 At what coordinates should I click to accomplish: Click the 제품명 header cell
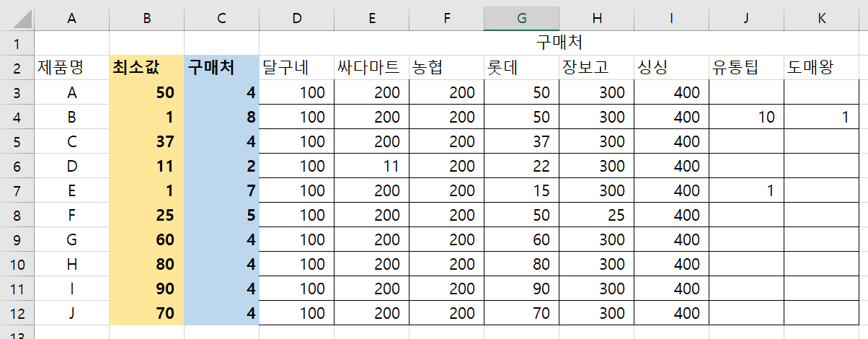(x=71, y=68)
